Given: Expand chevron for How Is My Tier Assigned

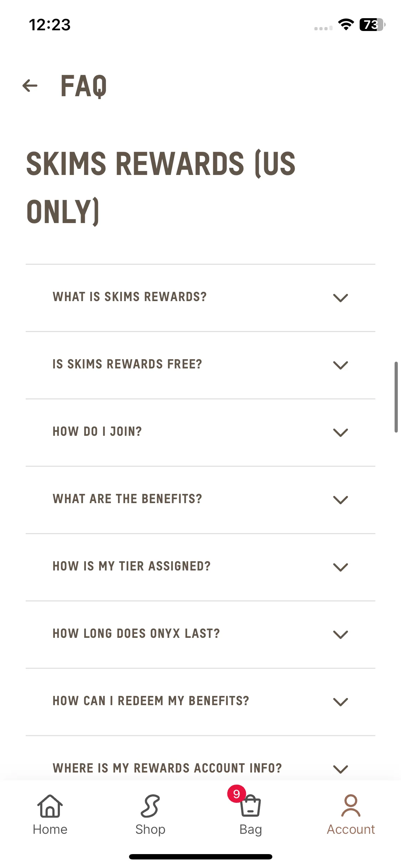Looking at the screenshot, I should [x=340, y=567].
